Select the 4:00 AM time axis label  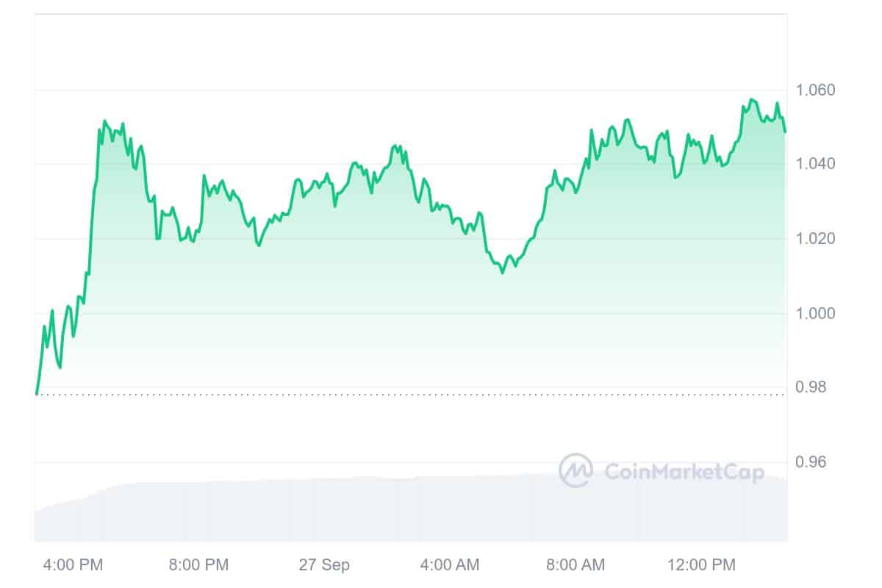coord(450,565)
